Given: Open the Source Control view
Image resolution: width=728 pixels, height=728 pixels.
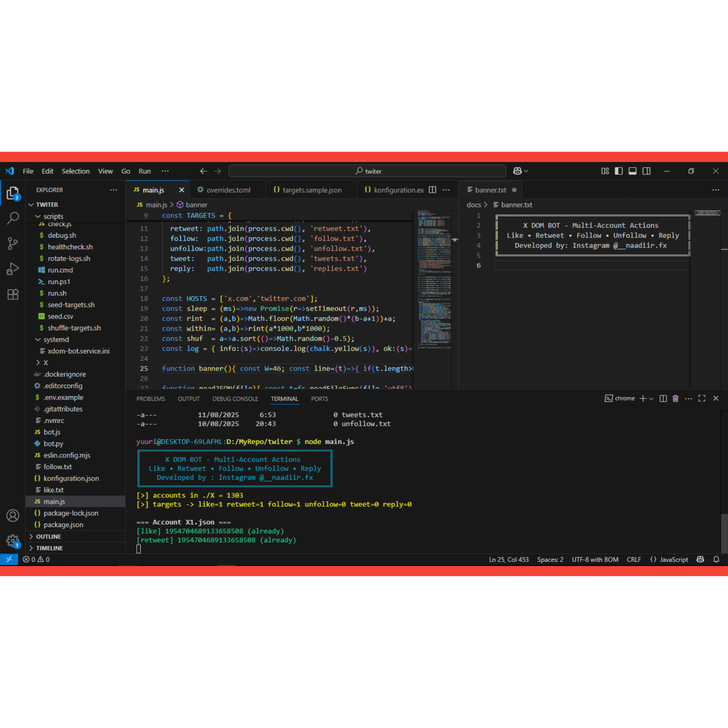Looking at the screenshot, I should [13, 243].
